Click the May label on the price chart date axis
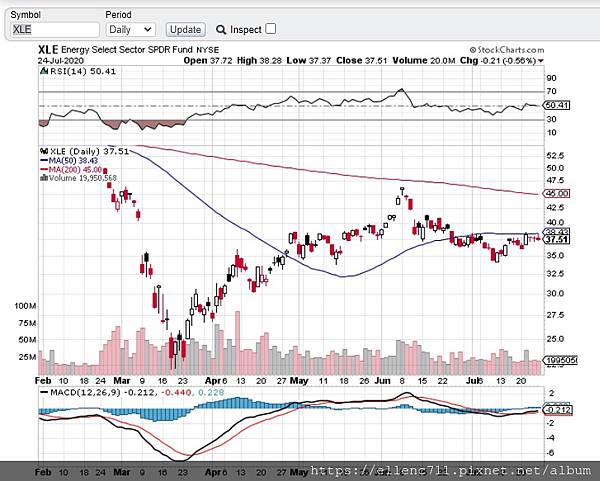This screenshot has width=600, height=481. click(299, 381)
